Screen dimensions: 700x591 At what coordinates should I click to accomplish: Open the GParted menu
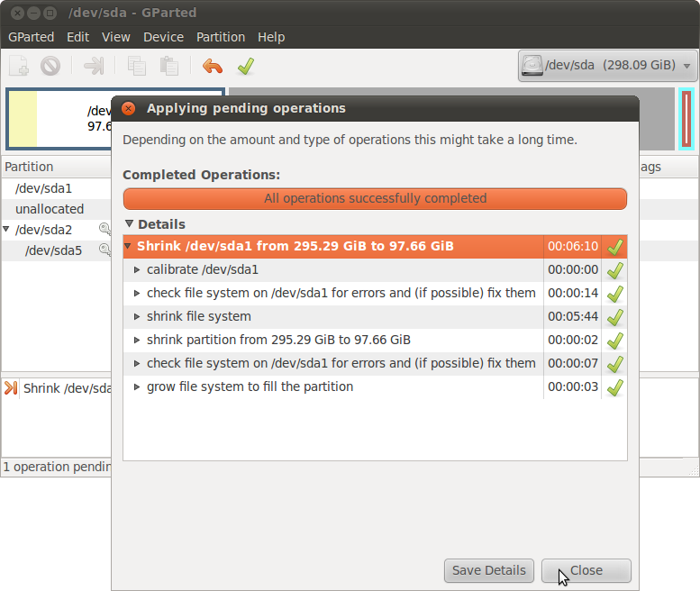[32, 37]
